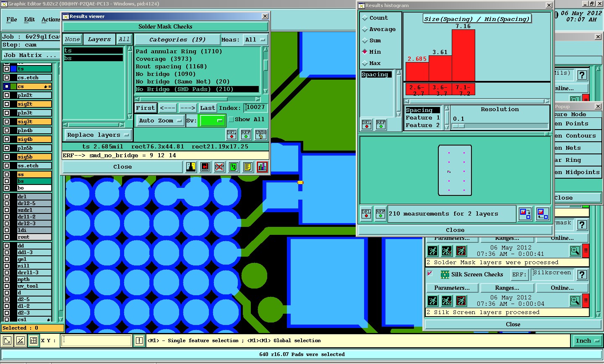Click red exclamation marker for Silk Screen results
The height and width of the screenshot is (364, 604).
586,301
